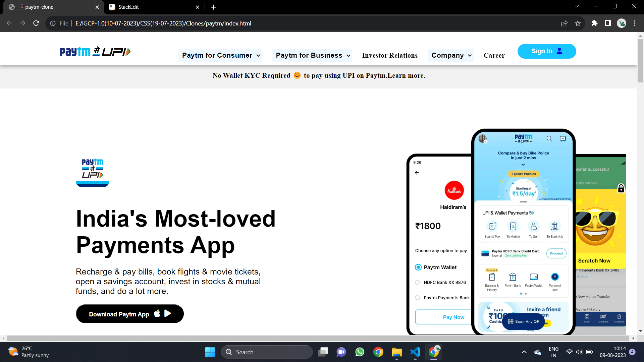
Task: Open the Personal Loan icon
Action: [554, 277]
